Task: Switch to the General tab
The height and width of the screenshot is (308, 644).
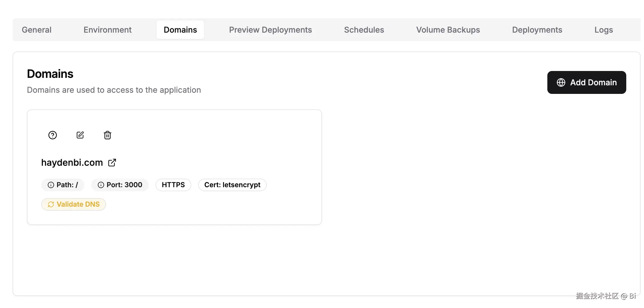Action: click(x=37, y=30)
